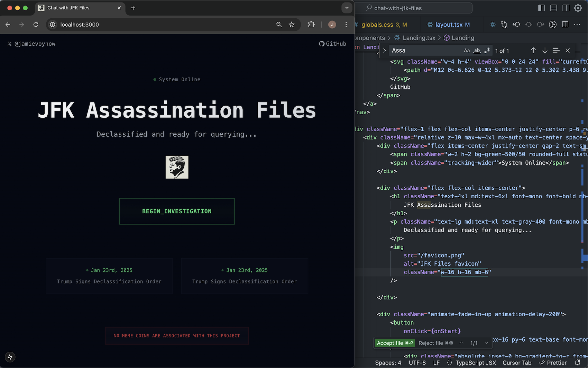
Task: Click the split editor icon
Action: (565, 25)
